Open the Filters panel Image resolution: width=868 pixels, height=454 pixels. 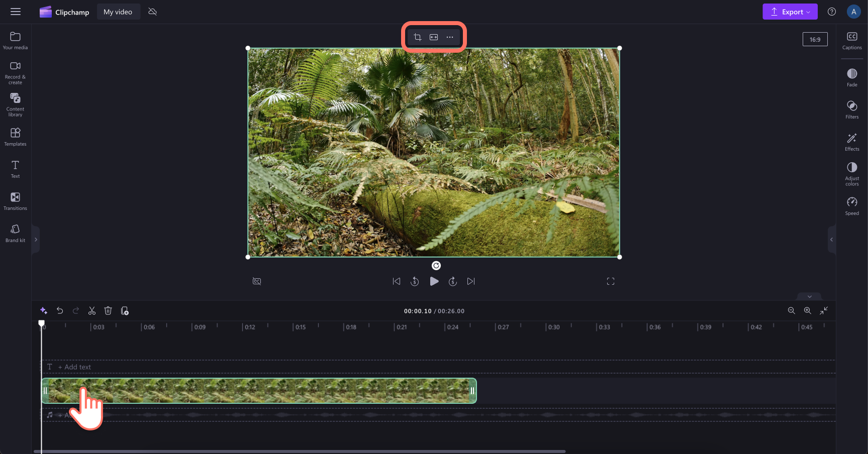[x=852, y=109]
